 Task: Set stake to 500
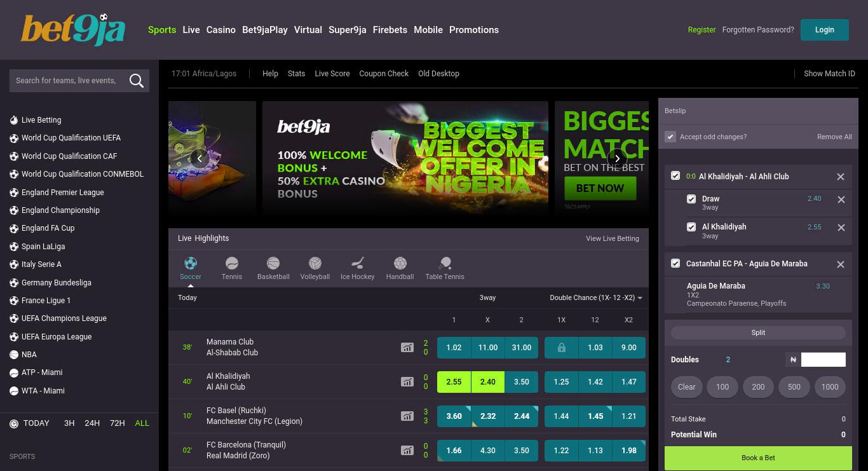click(794, 386)
